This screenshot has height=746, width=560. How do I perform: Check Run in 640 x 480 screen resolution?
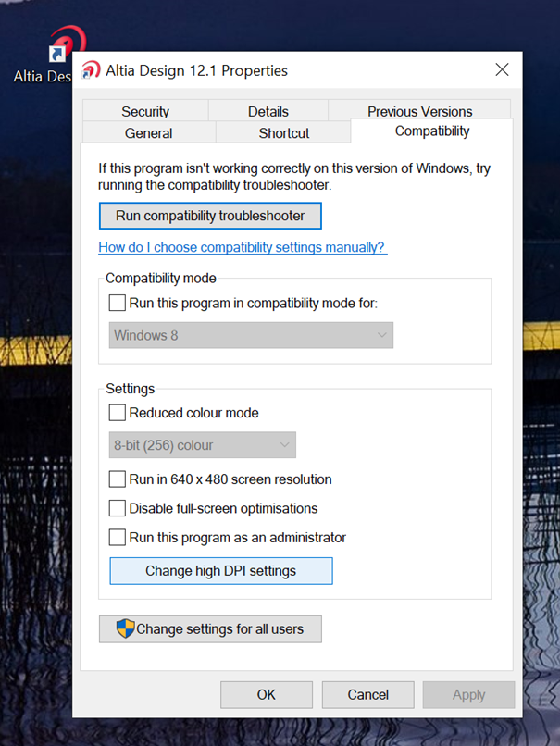click(117, 479)
